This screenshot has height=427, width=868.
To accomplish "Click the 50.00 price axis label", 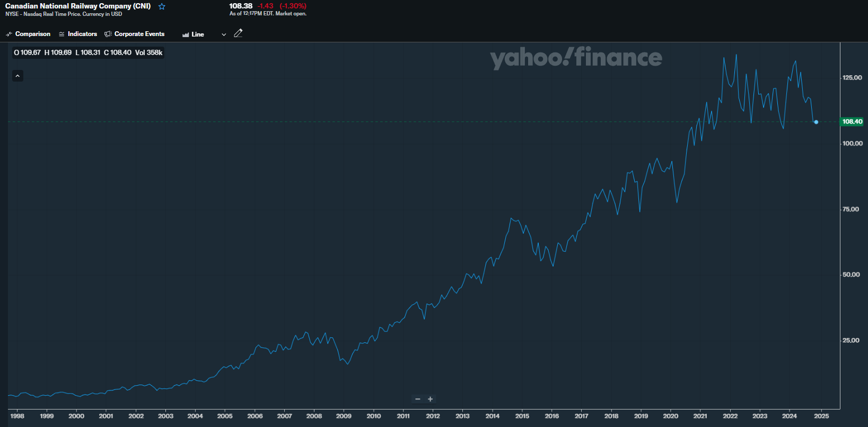I will pyautogui.click(x=851, y=274).
